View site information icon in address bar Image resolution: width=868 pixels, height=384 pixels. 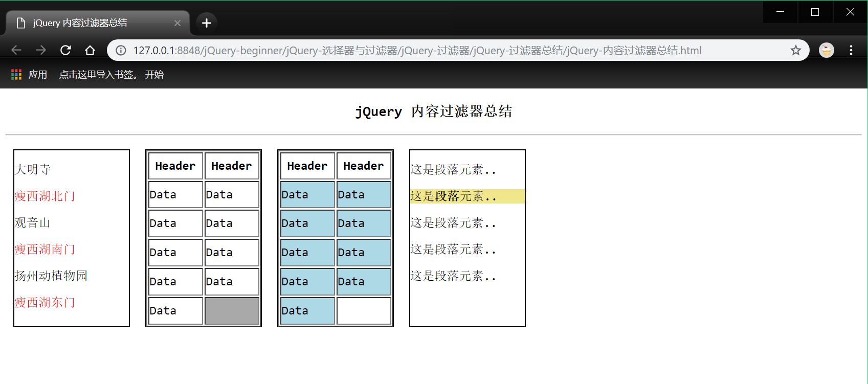click(x=121, y=50)
